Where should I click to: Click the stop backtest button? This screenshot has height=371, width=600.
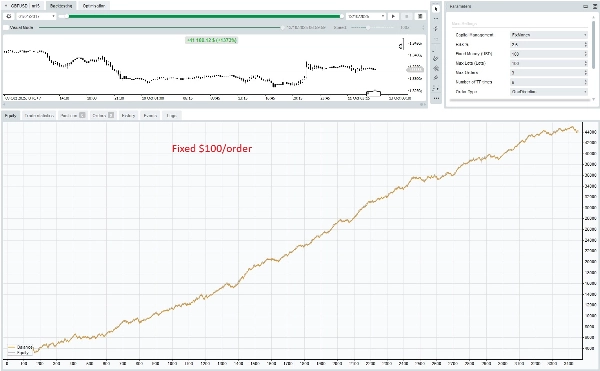pyautogui.click(x=406, y=16)
